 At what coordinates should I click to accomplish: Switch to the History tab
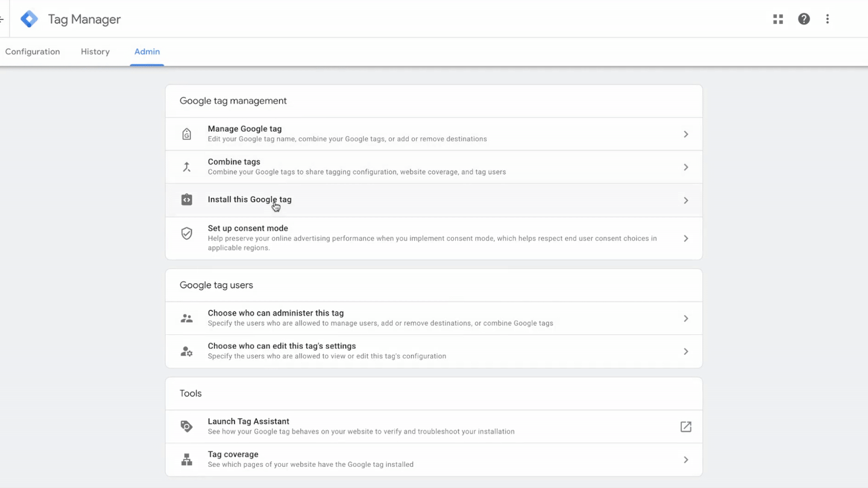[x=95, y=52]
